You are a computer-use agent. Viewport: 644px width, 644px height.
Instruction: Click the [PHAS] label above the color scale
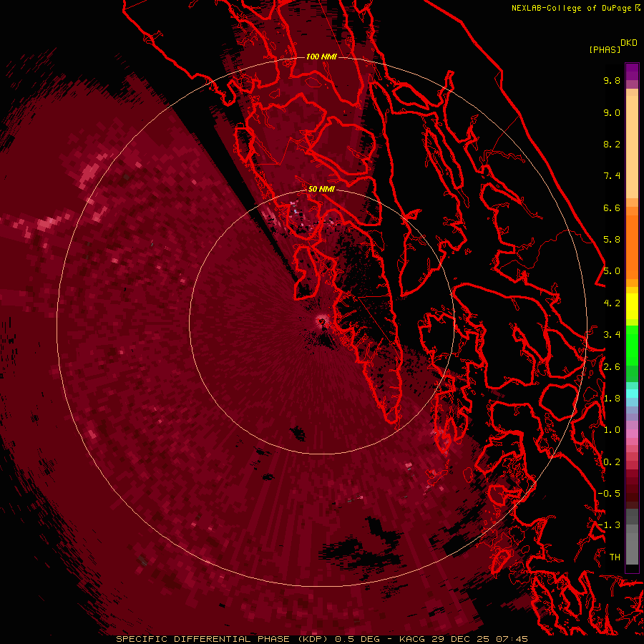pos(605,49)
